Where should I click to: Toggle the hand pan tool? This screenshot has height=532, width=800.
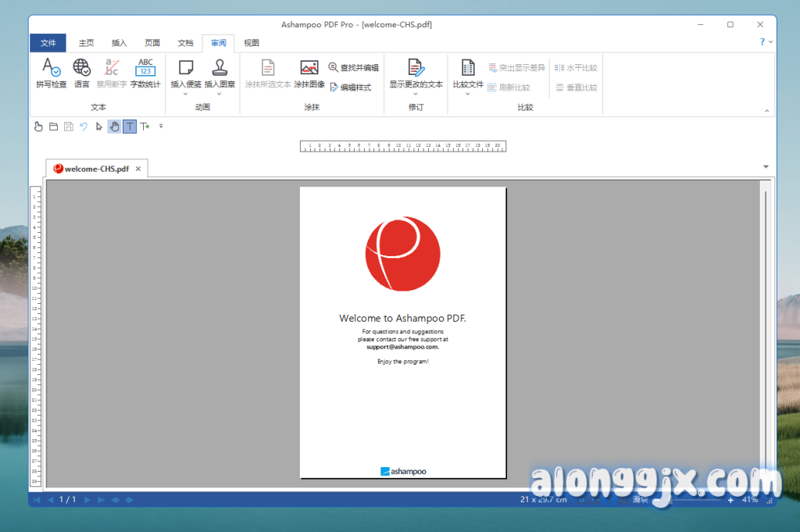114,127
